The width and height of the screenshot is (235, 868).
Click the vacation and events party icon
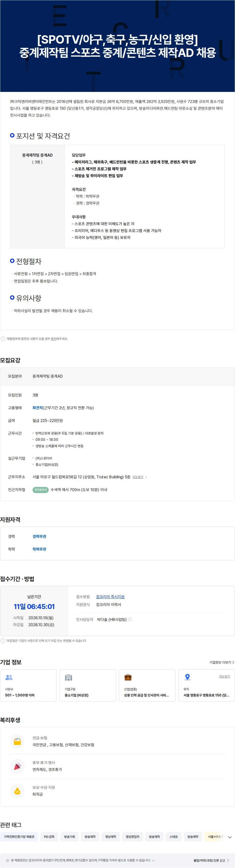point(18,766)
